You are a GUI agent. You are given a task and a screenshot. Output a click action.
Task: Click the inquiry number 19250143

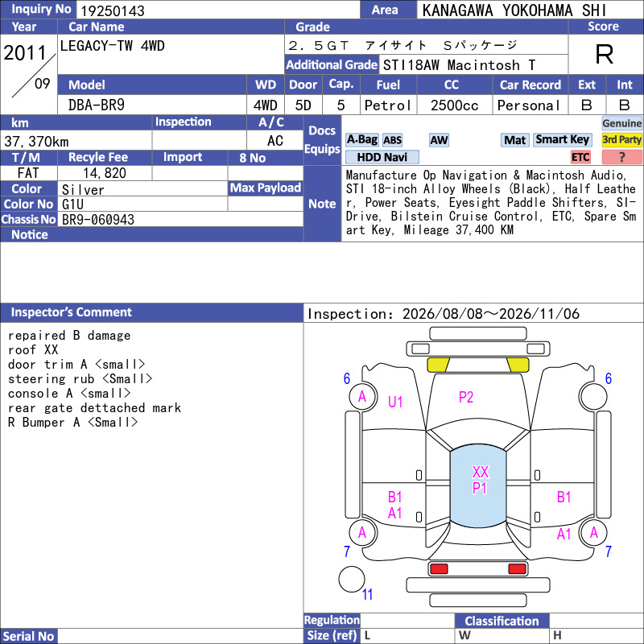(x=113, y=11)
